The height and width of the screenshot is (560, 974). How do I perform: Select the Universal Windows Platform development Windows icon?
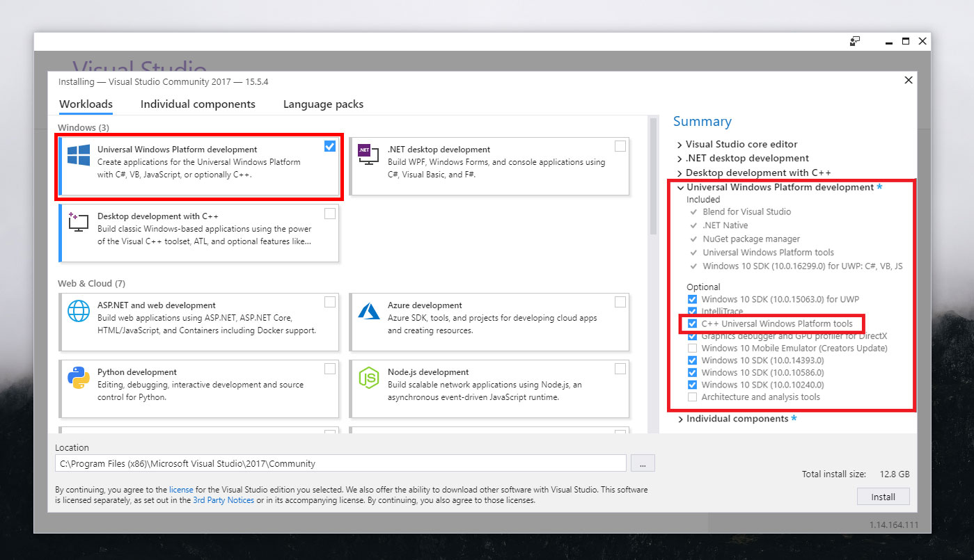pyautogui.click(x=77, y=153)
